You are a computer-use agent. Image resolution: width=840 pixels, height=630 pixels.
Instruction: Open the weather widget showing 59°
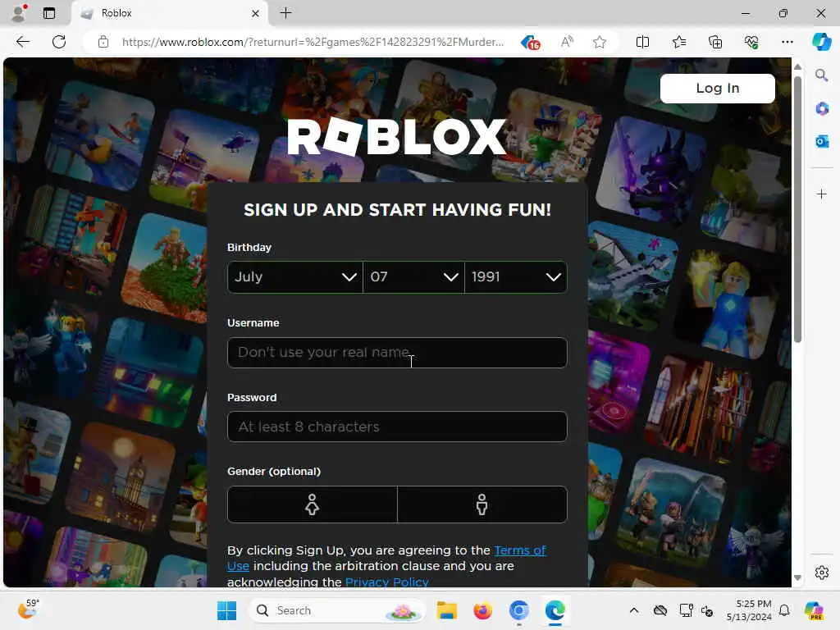point(29,609)
